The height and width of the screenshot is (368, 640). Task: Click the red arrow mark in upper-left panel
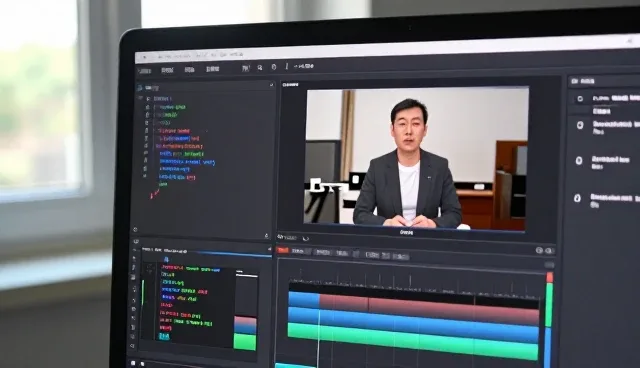click(x=154, y=194)
